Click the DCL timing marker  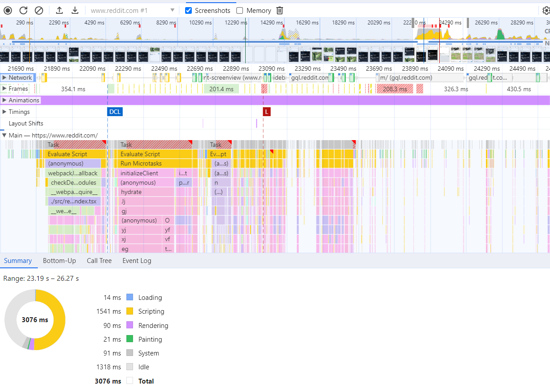[114, 112]
